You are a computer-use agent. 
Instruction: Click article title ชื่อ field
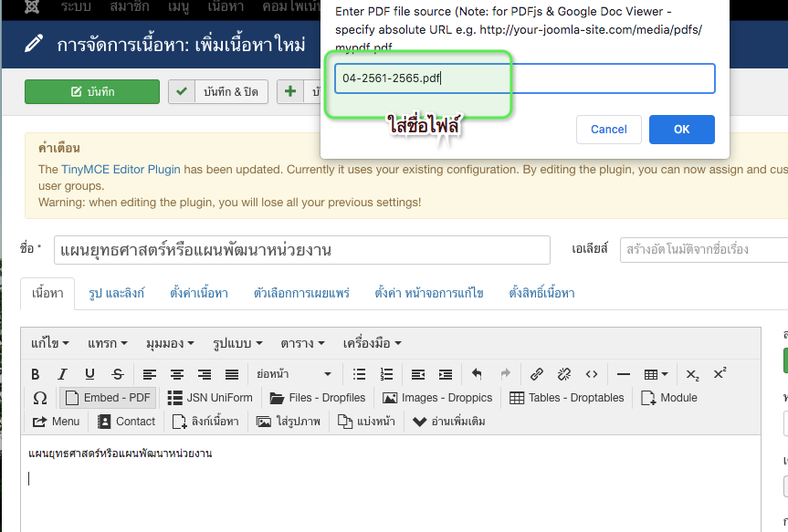click(302, 250)
